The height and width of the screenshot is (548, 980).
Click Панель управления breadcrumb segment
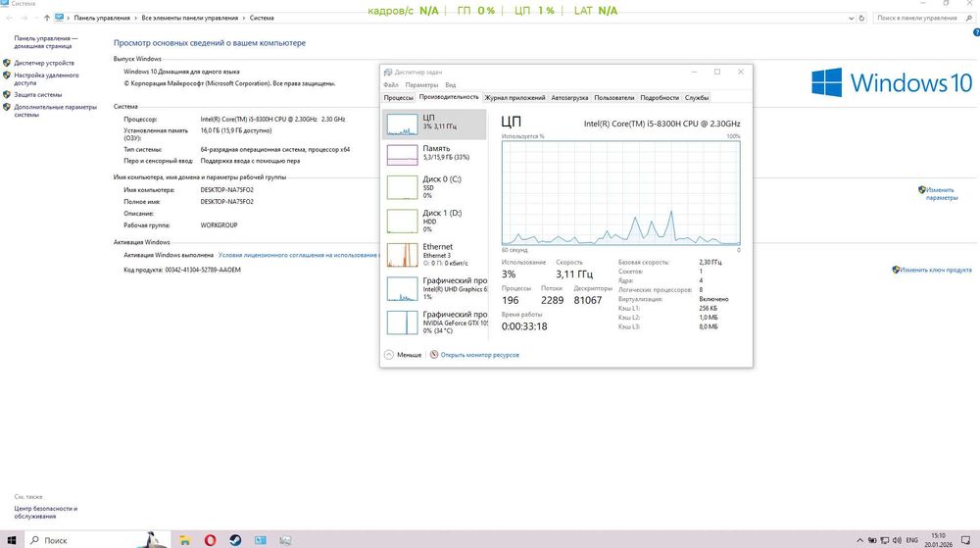point(102,18)
